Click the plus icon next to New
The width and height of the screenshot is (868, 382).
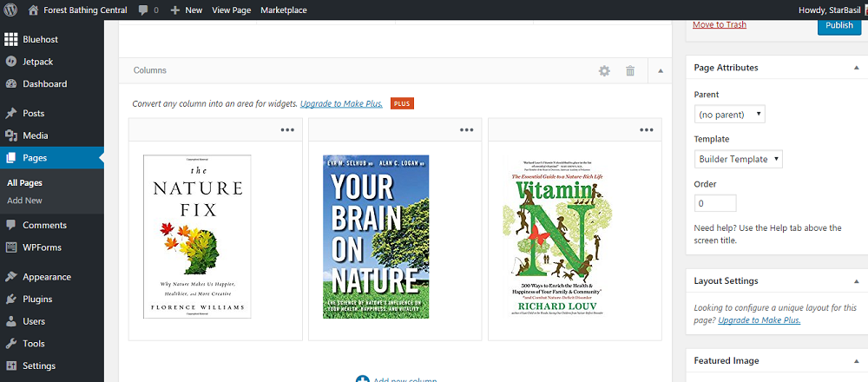coord(175,10)
